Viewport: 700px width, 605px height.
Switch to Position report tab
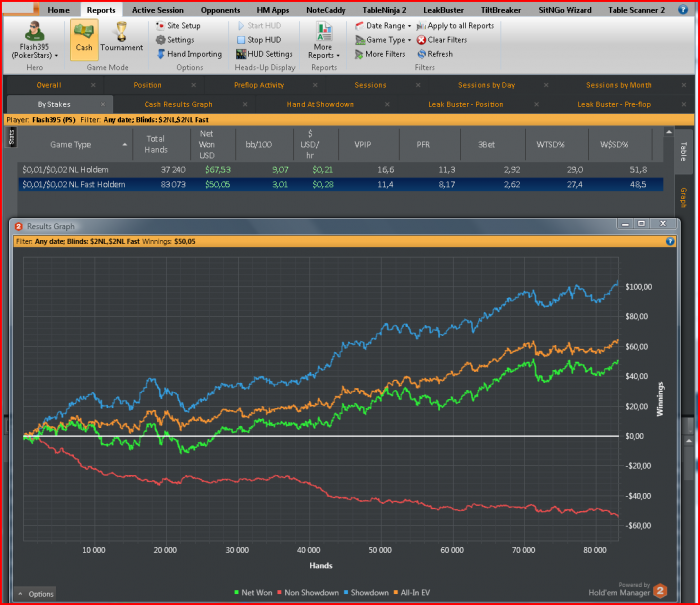(x=147, y=85)
